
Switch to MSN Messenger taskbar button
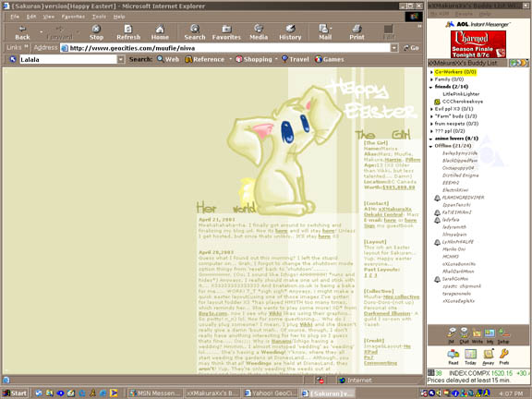tap(155, 393)
